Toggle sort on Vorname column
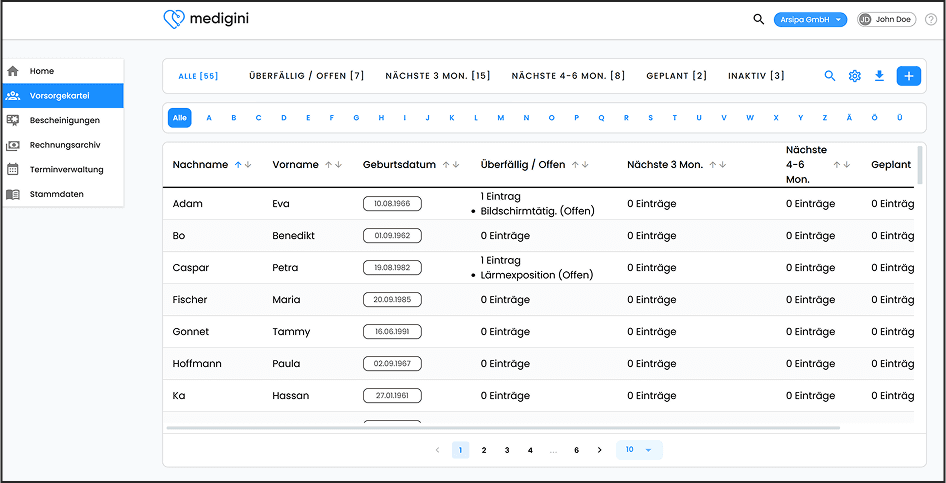Image resolution: width=946 pixels, height=483 pixels. click(333, 165)
